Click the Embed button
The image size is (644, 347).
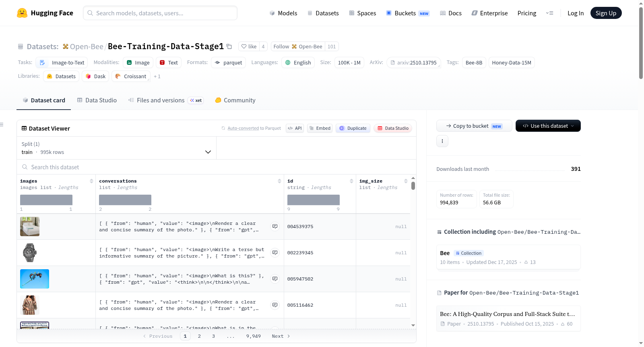coord(320,128)
